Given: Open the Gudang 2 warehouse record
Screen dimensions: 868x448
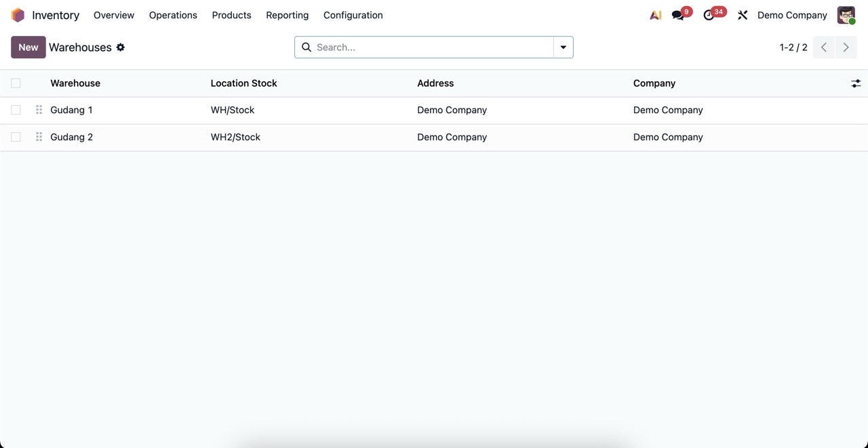Looking at the screenshot, I should (72, 137).
